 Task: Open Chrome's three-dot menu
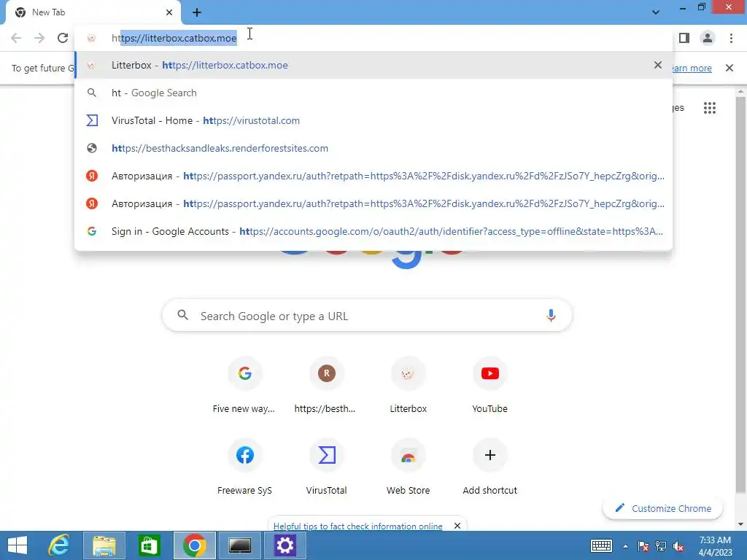[731, 38]
